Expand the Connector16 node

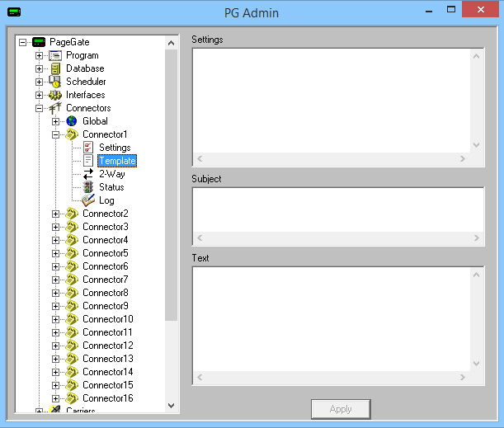pyautogui.click(x=55, y=398)
